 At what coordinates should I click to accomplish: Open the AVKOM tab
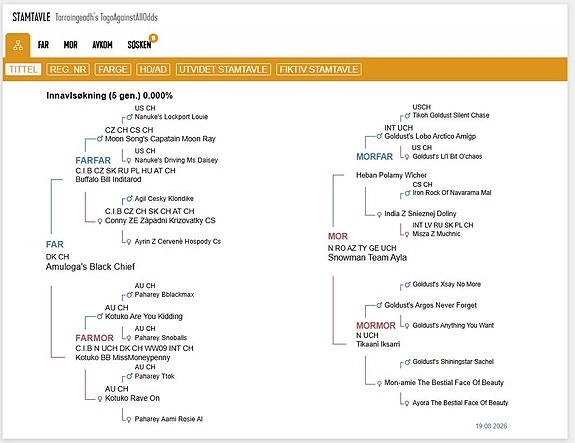click(x=102, y=45)
